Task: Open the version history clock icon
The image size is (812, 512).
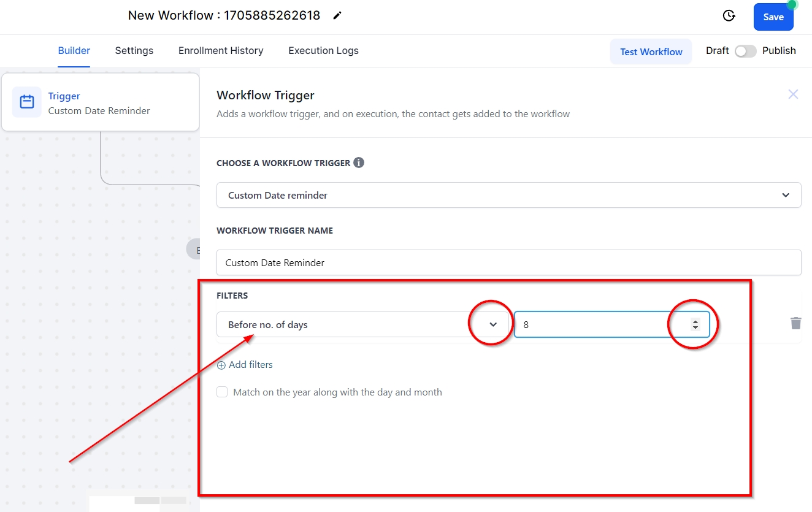Action: [x=729, y=16]
